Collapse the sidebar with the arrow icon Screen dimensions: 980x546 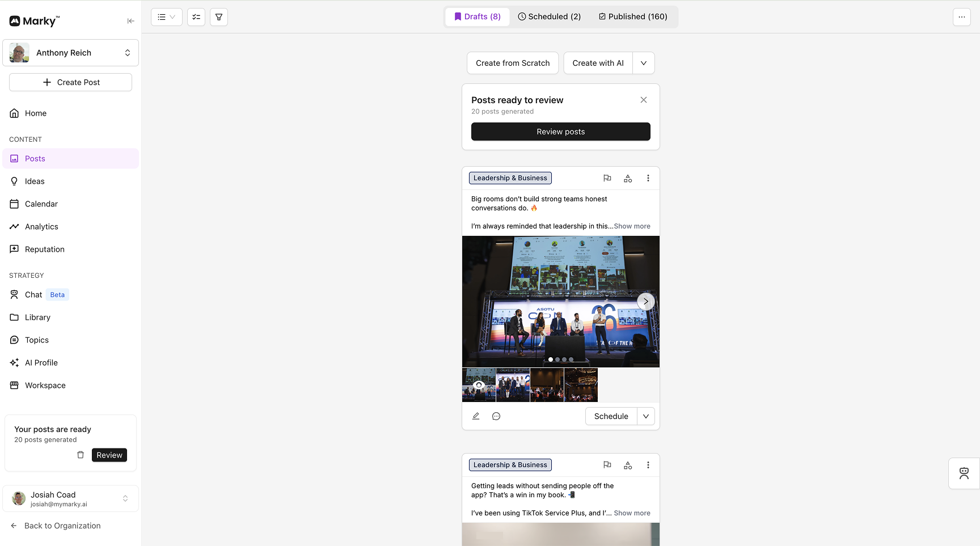(130, 21)
